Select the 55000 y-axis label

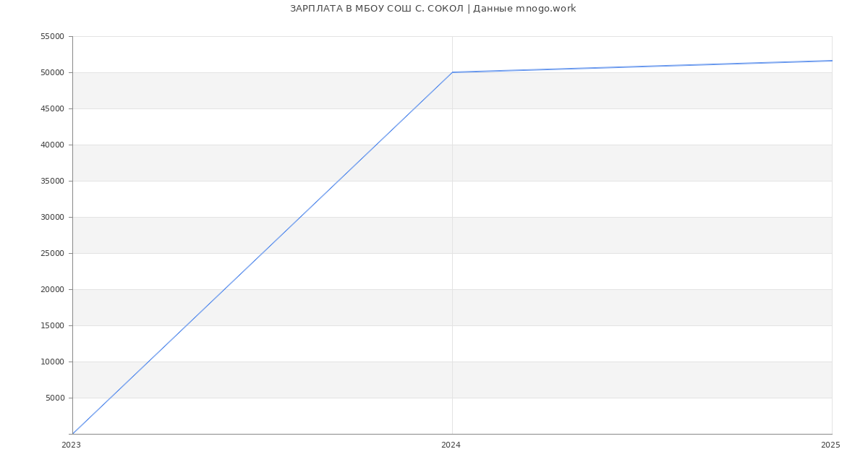pos(52,36)
